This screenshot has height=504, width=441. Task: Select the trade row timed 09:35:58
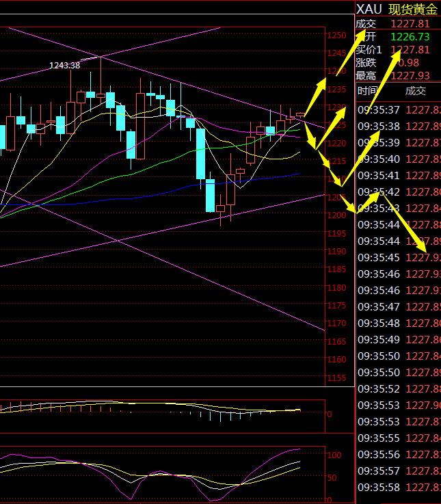pos(399,488)
